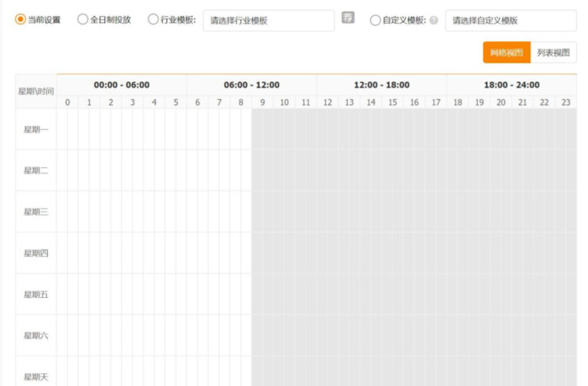The width and height of the screenshot is (588, 386).
Task: Switch to the 列表视图 tab
Action: (x=554, y=53)
